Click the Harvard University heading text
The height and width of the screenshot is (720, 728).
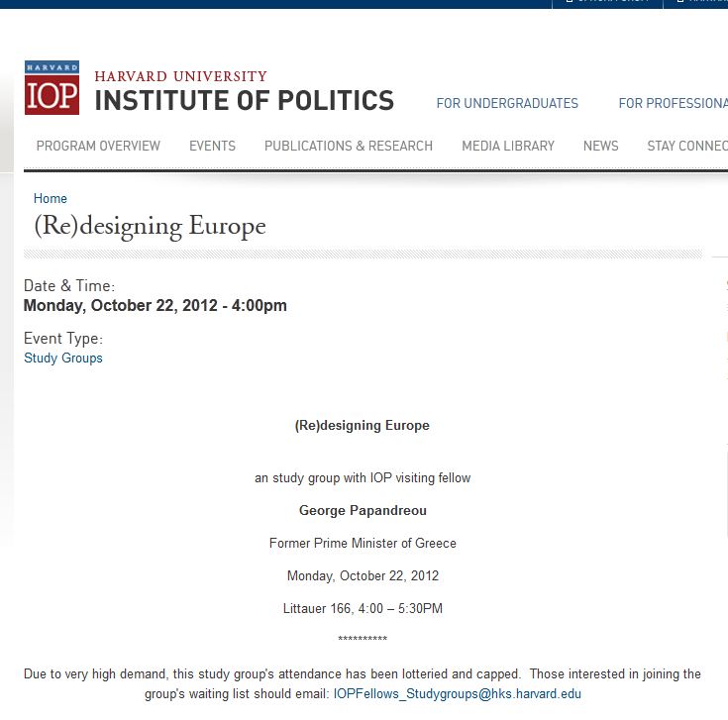[180, 76]
